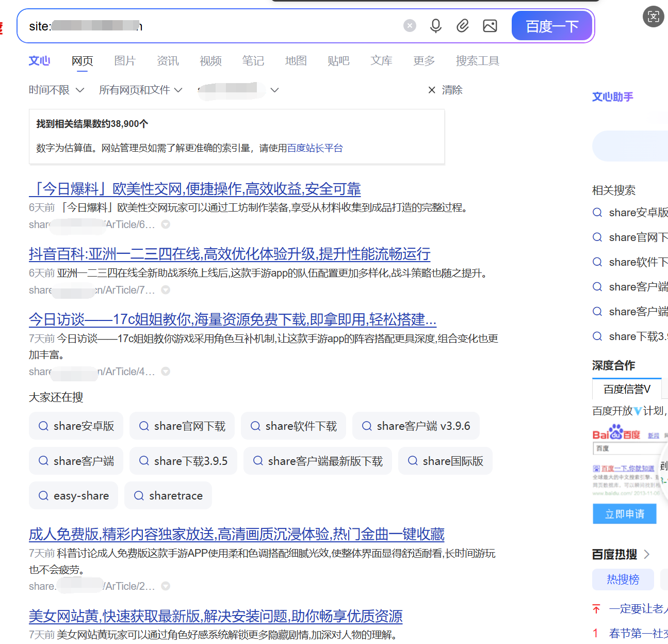The width and height of the screenshot is (668, 644).
Task: Select the 热搜榜 tab
Action: tap(623, 579)
